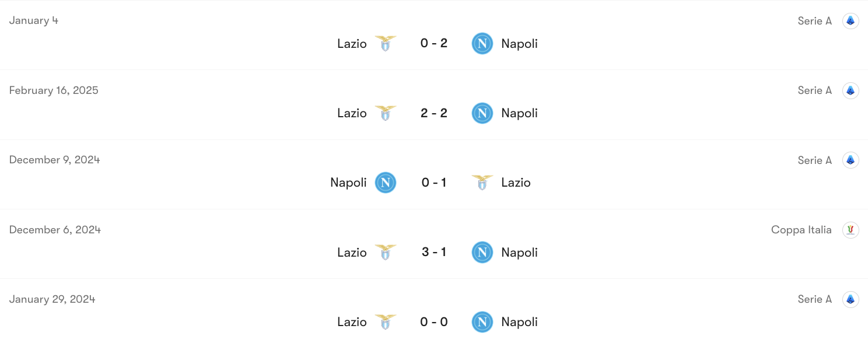Click the Lazio eagle crest in the 0-2 match
This screenshot has width=868, height=343.
pyautogui.click(x=386, y=43)
